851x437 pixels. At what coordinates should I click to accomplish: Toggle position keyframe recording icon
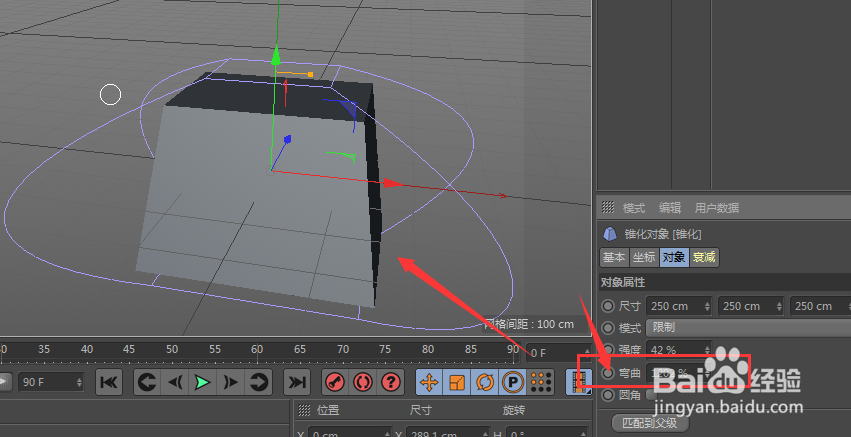[429, 382]
